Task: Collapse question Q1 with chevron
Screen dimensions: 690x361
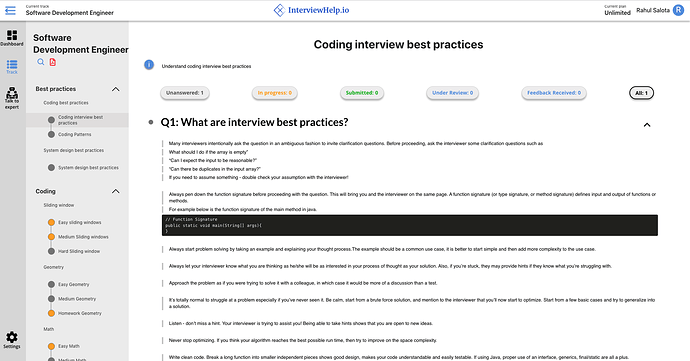Action: (647, 125)
